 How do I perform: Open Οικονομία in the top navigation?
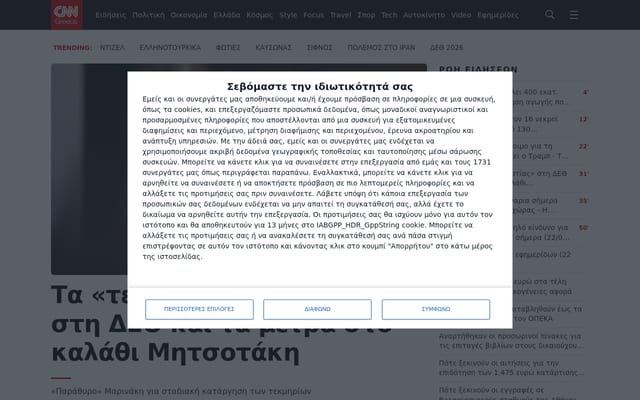[189, 15]
